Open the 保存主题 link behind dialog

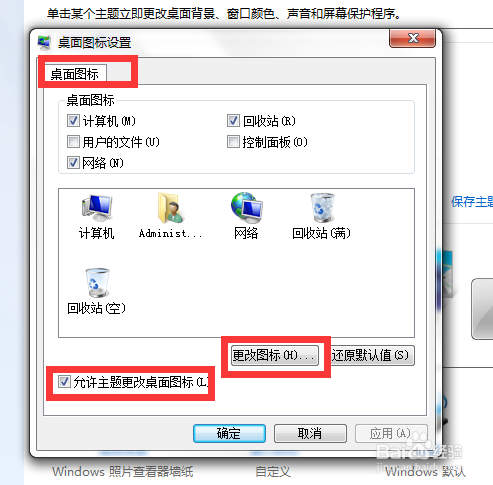[472, 201]
